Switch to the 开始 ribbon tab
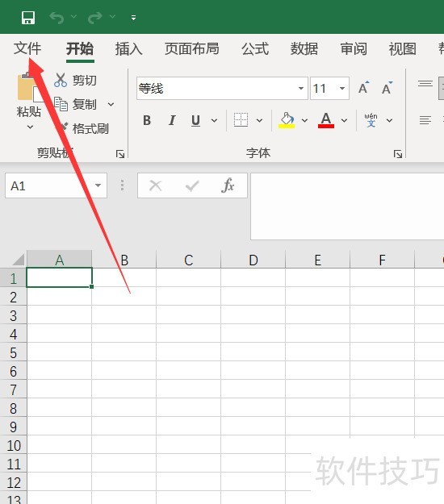This screenshot has height=504, width=444. [x=80, y=49]
